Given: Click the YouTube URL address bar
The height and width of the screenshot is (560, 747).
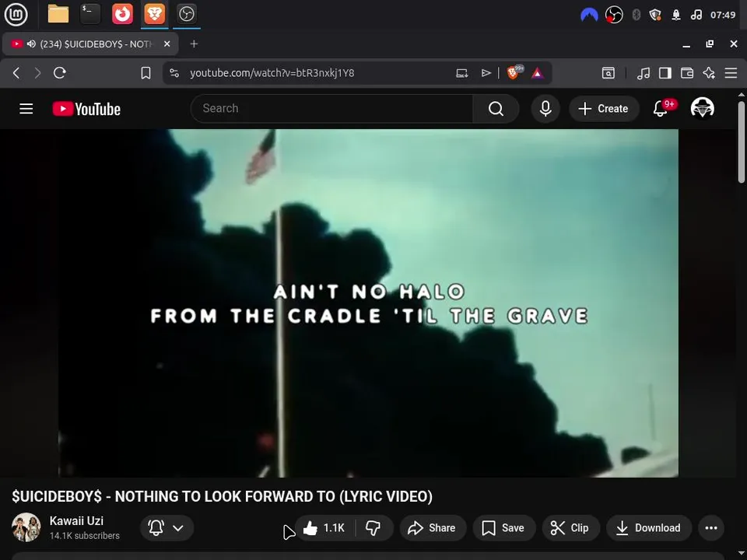Looking at the screenshot, I should point(272,73).
